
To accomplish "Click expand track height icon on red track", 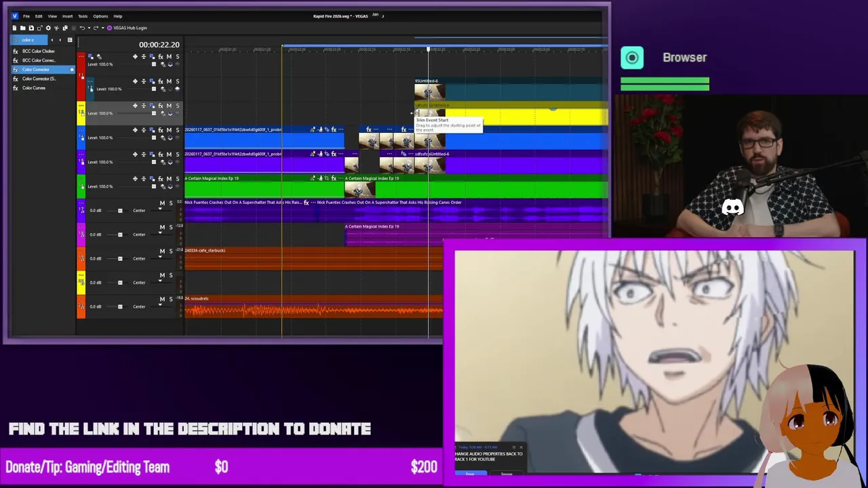I will tap(135, 57).
